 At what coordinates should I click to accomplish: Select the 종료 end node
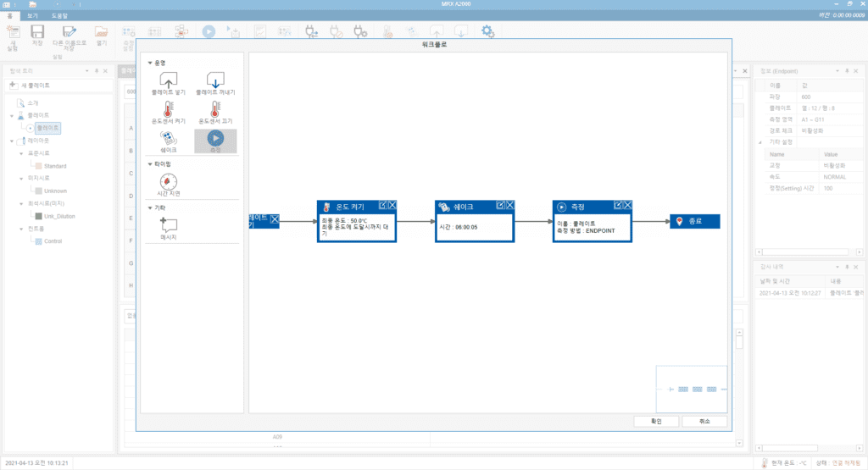point(694,221)
